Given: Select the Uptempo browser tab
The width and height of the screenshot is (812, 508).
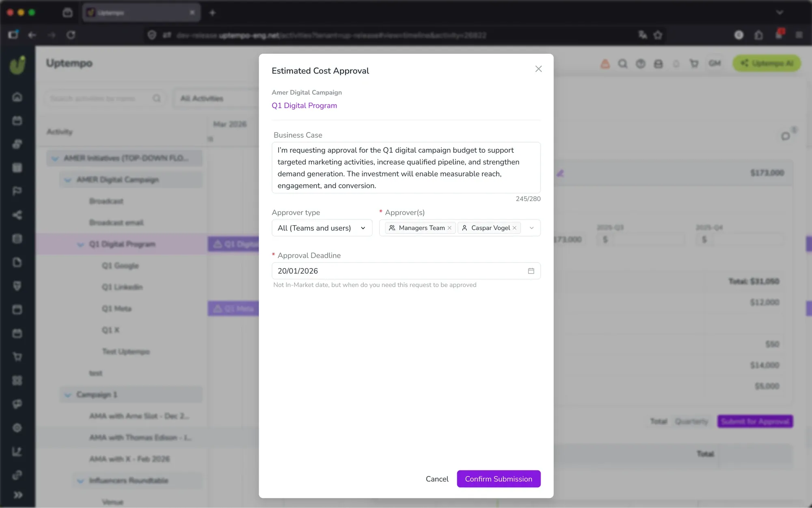Looking at the screenshot, I should 141,13.
